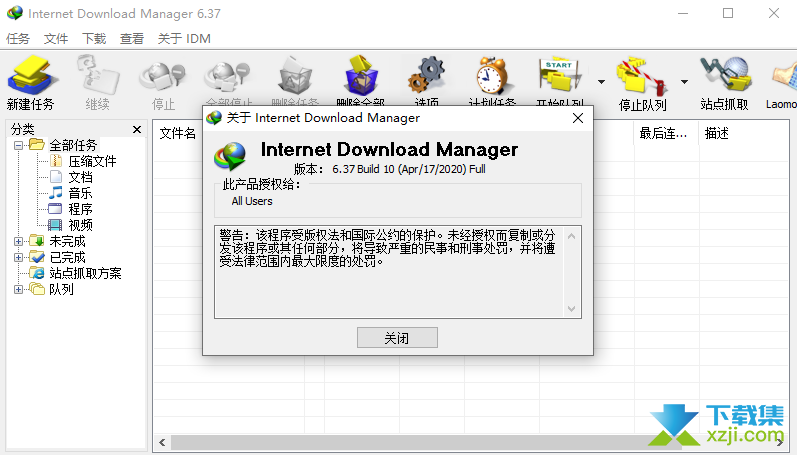Select 程序 category
Viewport: 797px width, 455px height.
[x=80, y=209]
